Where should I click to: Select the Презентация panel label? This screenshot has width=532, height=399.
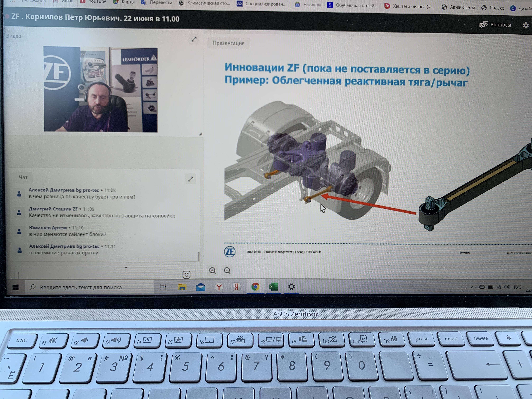[x=229, y=43]
